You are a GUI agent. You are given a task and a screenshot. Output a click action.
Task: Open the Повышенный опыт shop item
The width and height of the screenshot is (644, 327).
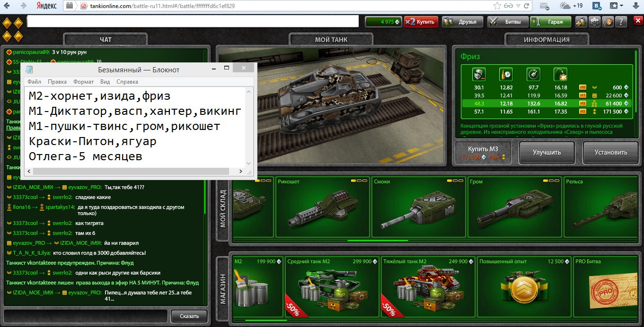tap(523, 287)
